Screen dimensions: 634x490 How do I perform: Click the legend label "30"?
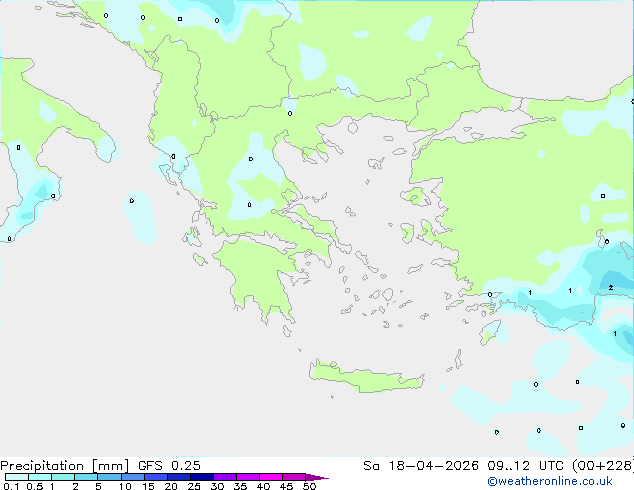click(217, 486)
